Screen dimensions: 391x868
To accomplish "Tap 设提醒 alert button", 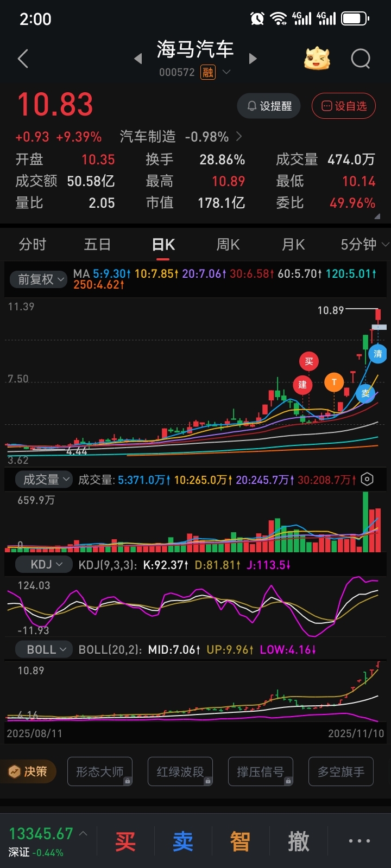I will [269, 106].
